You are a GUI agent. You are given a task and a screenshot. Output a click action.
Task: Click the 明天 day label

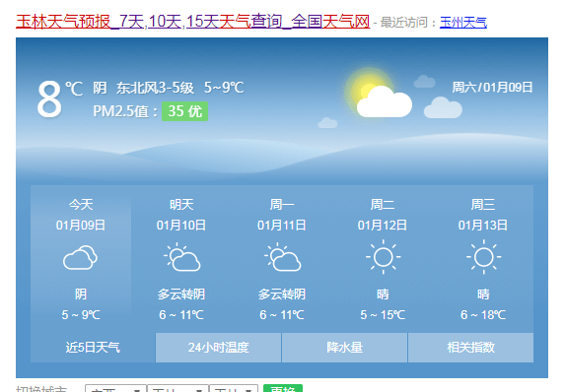[x=181, y=205]
